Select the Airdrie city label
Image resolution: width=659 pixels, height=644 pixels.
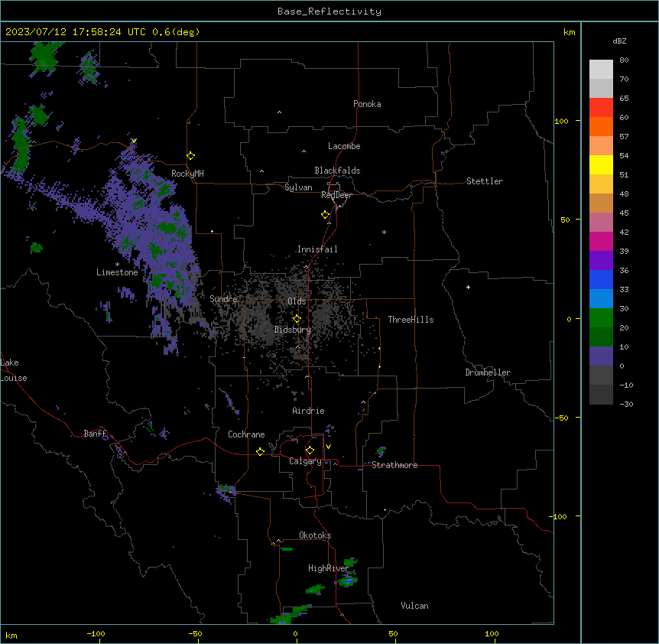point(308,411)
